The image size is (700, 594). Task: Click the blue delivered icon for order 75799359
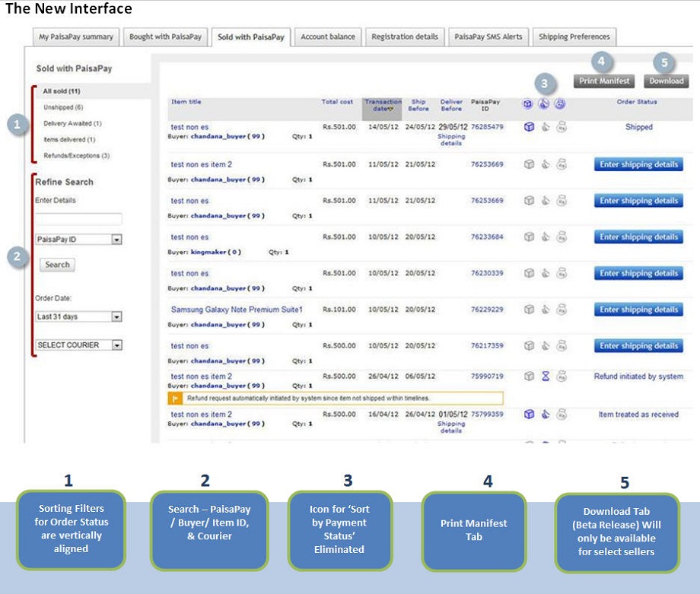[x=545, y=415]
